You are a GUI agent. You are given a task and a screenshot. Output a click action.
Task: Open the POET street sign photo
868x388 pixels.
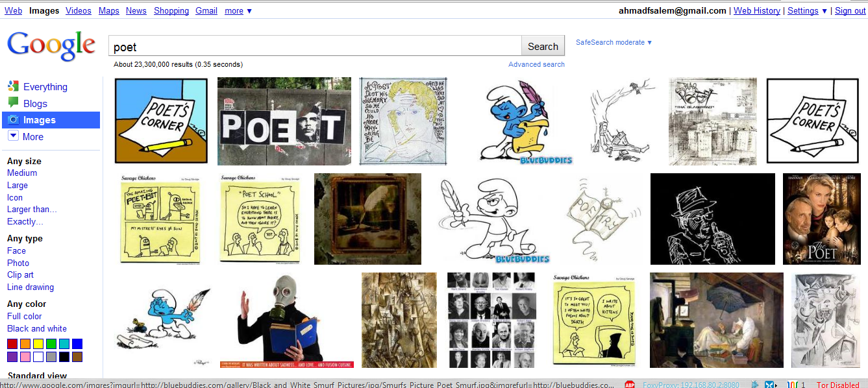(284, 121)
